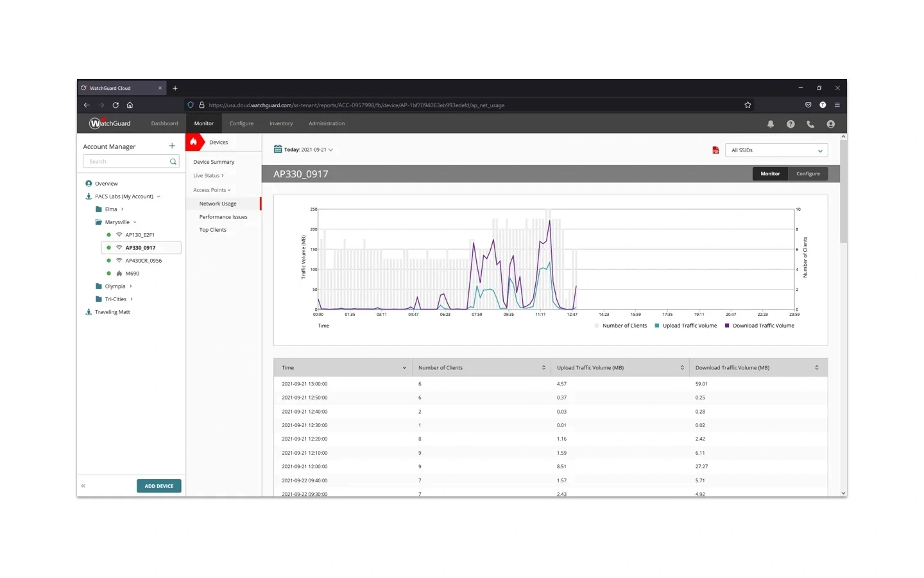Switch to the dark Monitor toggle button

coord(770,173)
